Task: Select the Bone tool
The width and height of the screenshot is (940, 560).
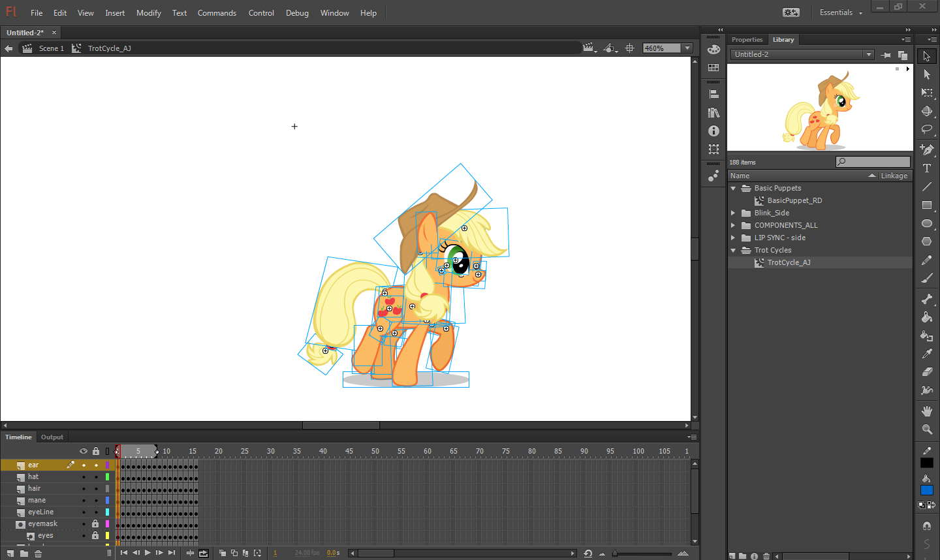Action: tap(926, 299)
